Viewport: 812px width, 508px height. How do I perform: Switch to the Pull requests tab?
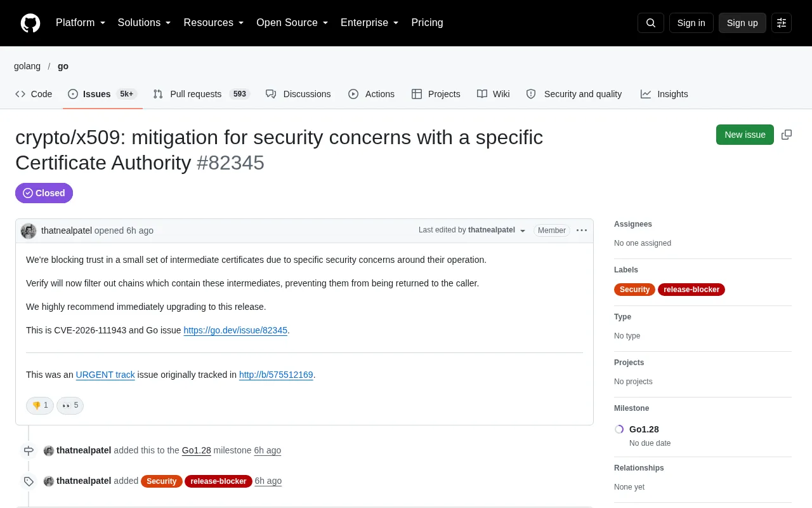pos(202,94)
